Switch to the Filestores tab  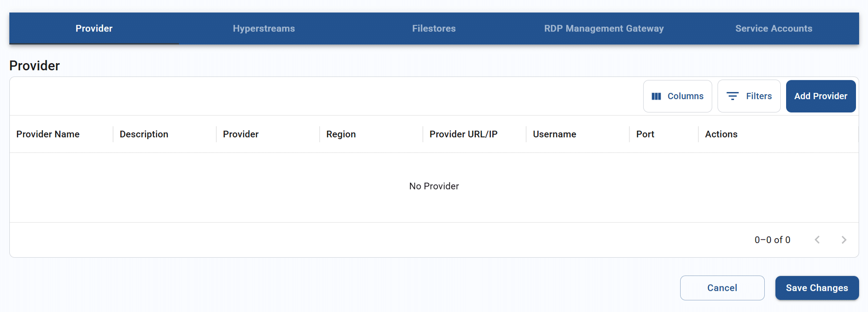[434, 28]
